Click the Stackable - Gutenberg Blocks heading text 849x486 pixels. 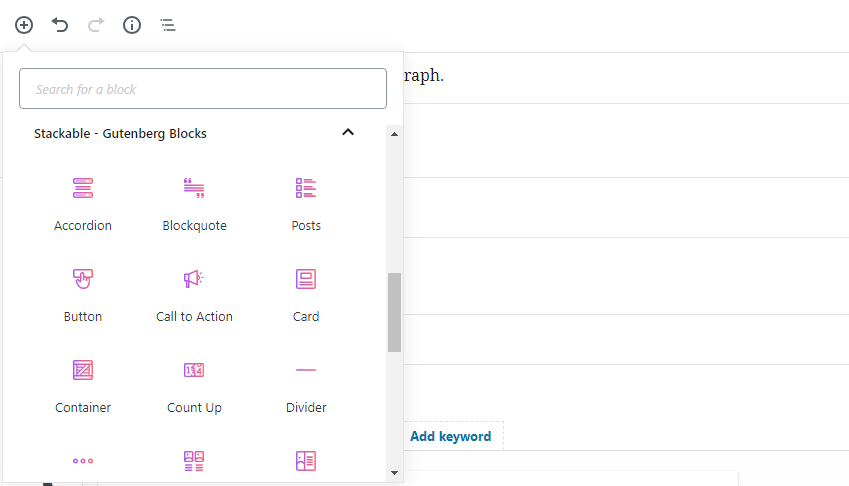[x=120, y=134]
